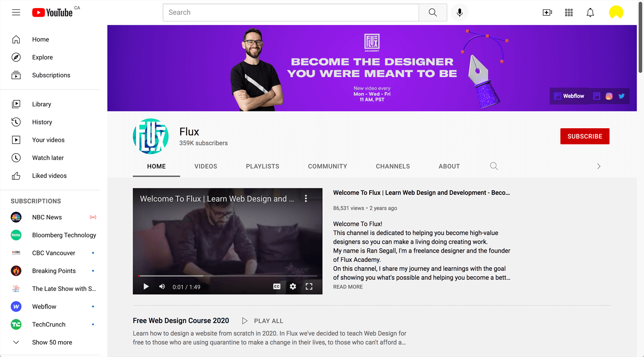Search within the Flux channel
The height and width of the screenshot is (357, 644).
494,166
